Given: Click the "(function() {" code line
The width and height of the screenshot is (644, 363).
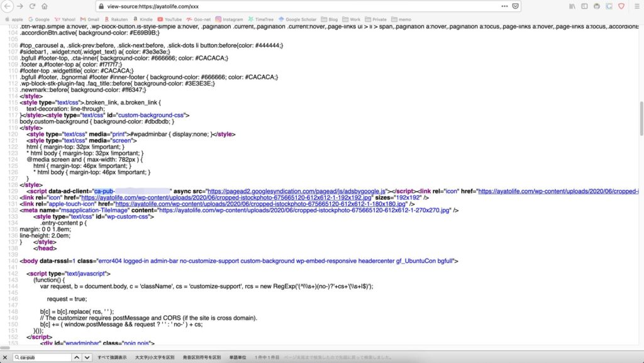Looking at the screenshot, I should 49,280.
